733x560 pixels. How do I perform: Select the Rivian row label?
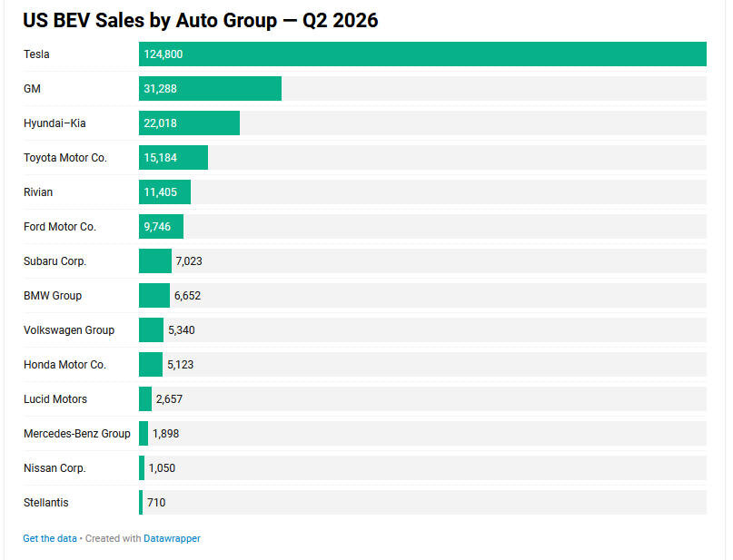(38, 192)
